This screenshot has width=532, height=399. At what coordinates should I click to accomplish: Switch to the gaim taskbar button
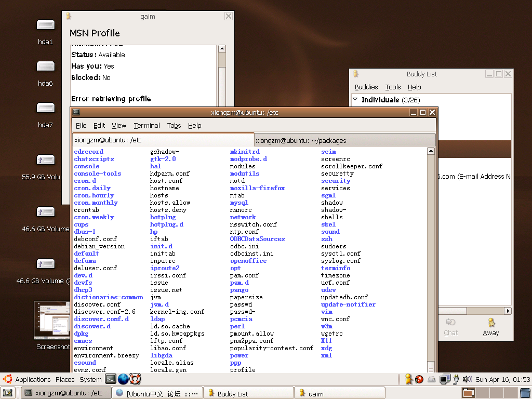tap(340, 393)
